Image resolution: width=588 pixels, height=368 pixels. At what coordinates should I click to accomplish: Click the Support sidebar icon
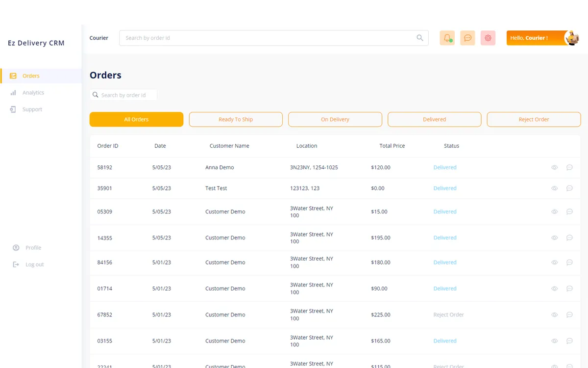13,109
